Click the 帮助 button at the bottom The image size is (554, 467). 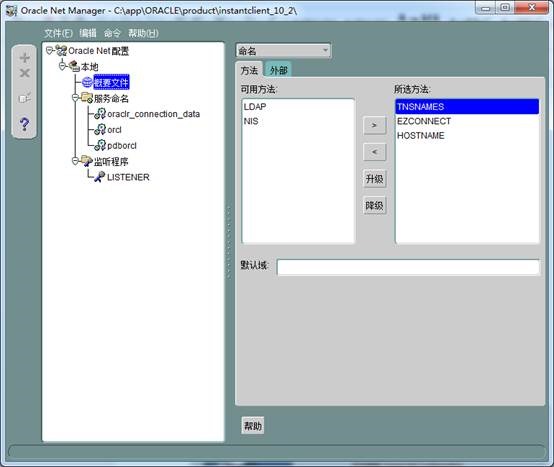point(253,426)
